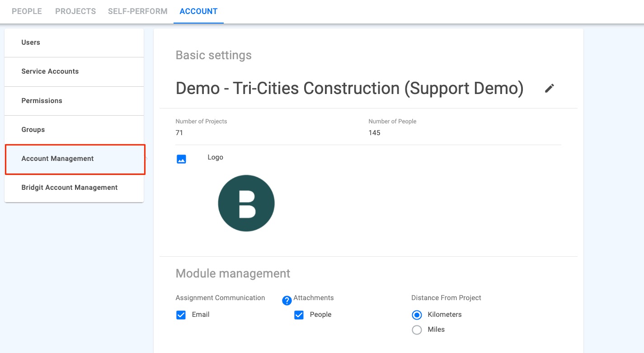Open Service Accounts in the sidebar
This screenshot has height=353, width=644.
tap(74, 71)
